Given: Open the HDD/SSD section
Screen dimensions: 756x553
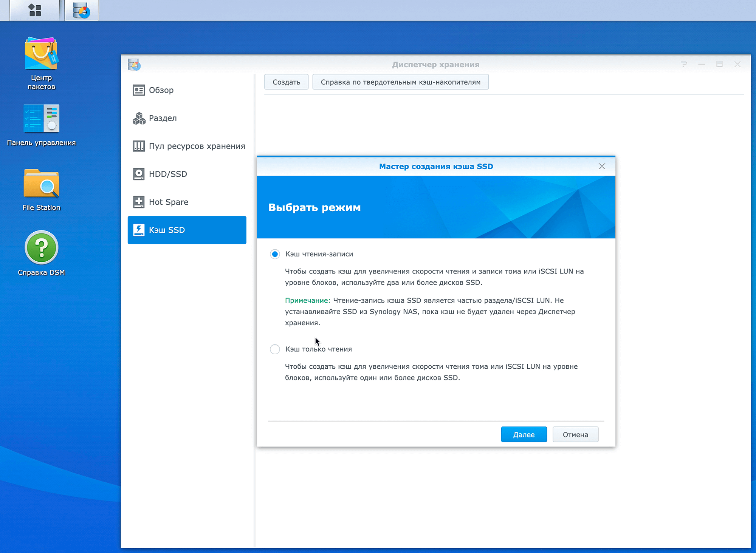Looking at the screenshot, I should (168, 174).
